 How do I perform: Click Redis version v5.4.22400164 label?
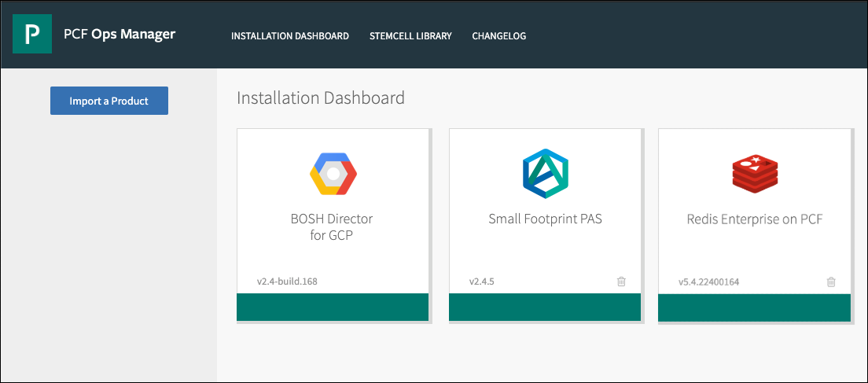[708, 282]
